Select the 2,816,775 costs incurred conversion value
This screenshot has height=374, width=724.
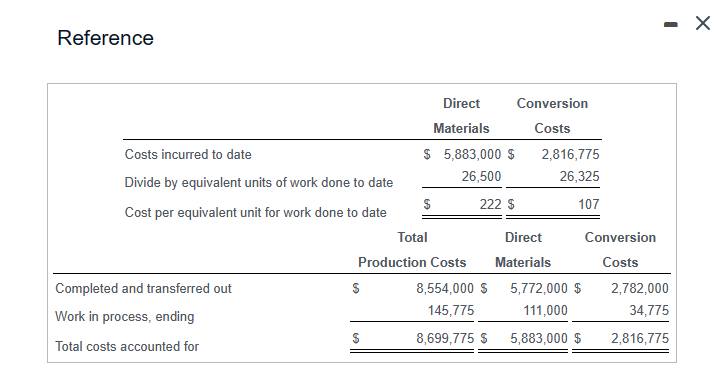[571, 154]
